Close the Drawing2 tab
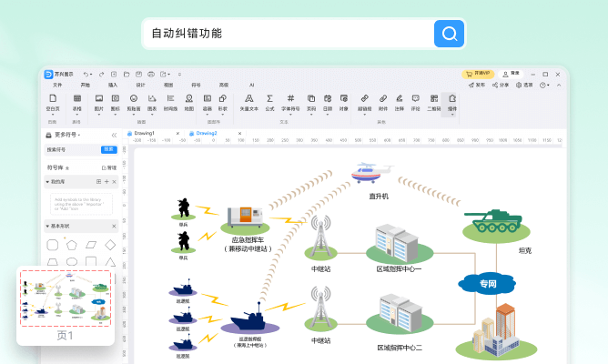The height and width of the screenshot is (364, 608). (240, 133)
